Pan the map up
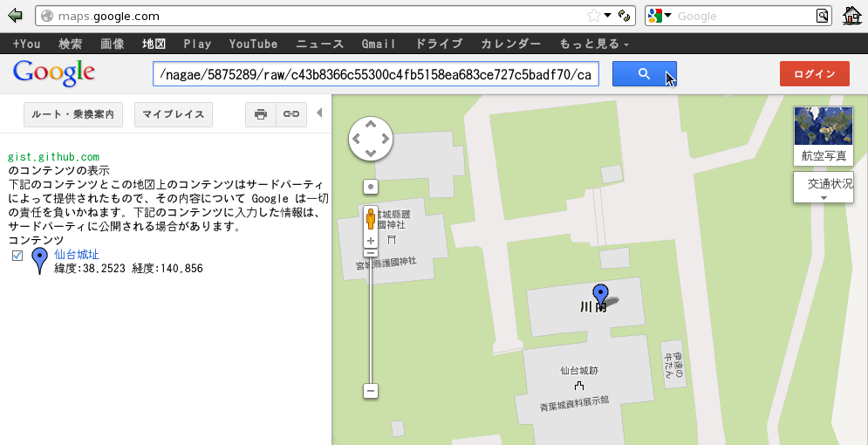 tap(371, 125)
